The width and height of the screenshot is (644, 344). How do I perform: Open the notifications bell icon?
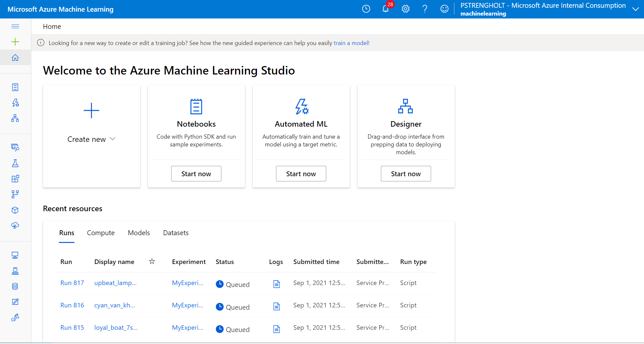[x=385, y=9]
